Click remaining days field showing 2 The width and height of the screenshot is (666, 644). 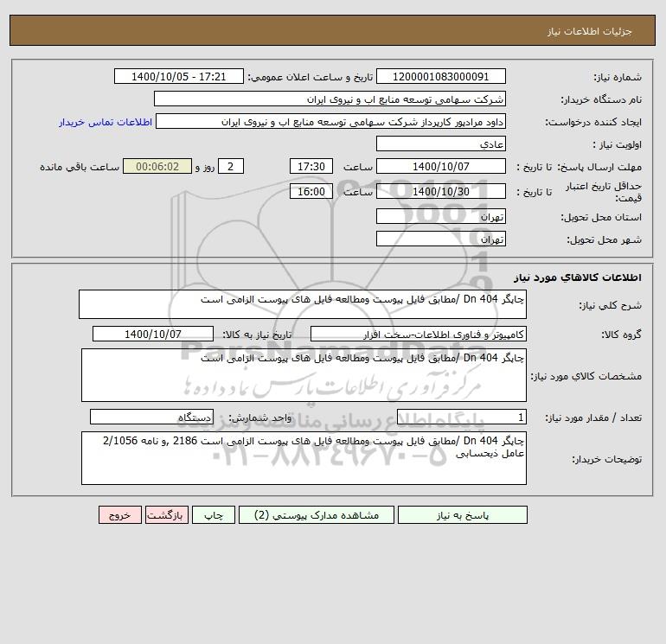[x=231, y=167]
